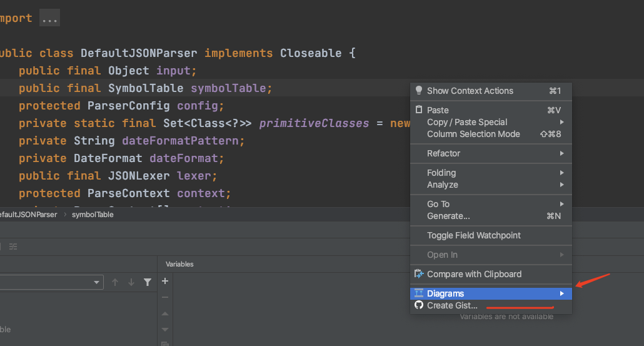Enable Column Selection Mode
The width and height of the screenshot is (644, 346).
(491, 134)
